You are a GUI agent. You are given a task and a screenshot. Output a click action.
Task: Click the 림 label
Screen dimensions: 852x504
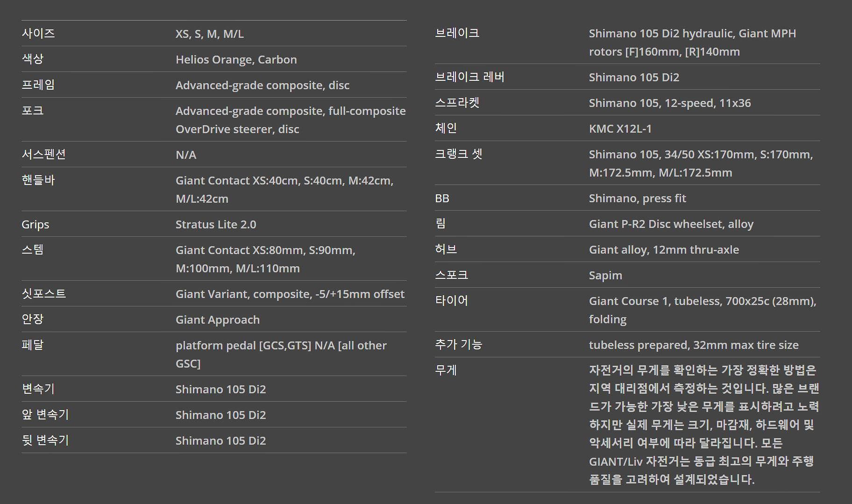pyautogui.click(x=440, y=223)
